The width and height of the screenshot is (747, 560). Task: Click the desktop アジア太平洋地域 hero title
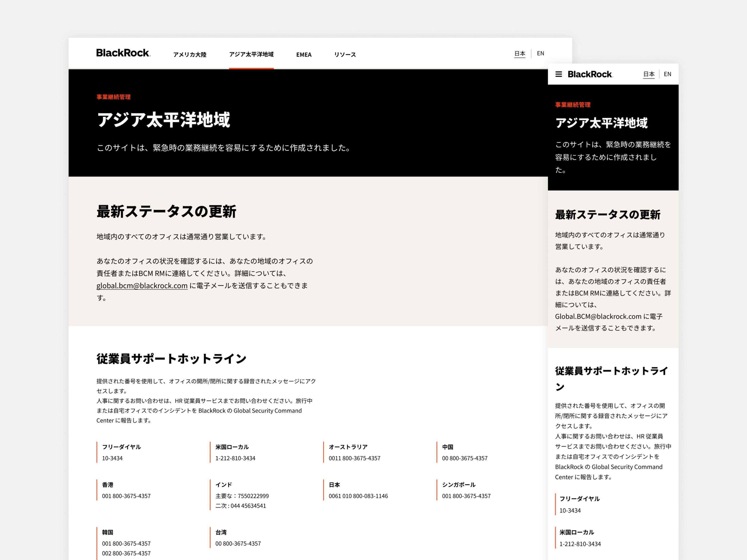pyautogui.click(x=163, y=120)
